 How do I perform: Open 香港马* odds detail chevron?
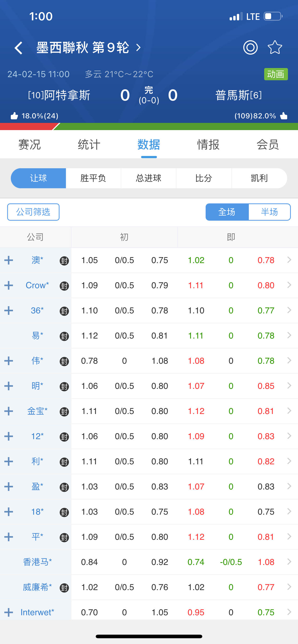tap(289, 562)
